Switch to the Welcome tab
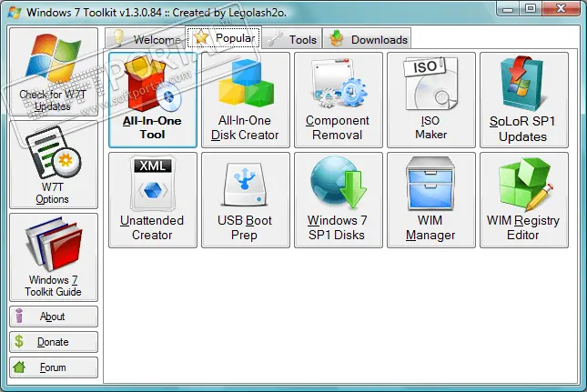This screenshot has height=392, width=587. pos(146,39)
